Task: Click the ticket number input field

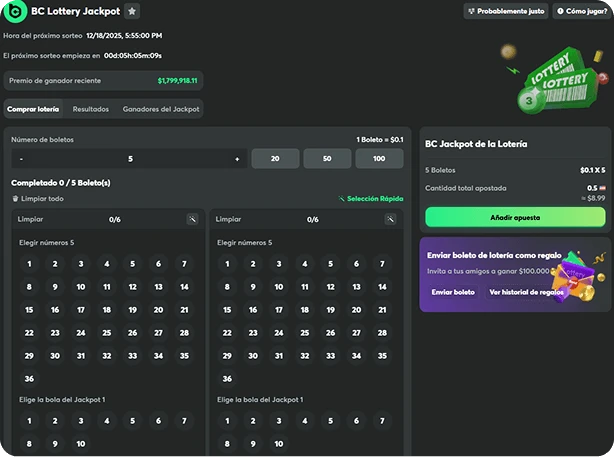Action: pos(130,159)
